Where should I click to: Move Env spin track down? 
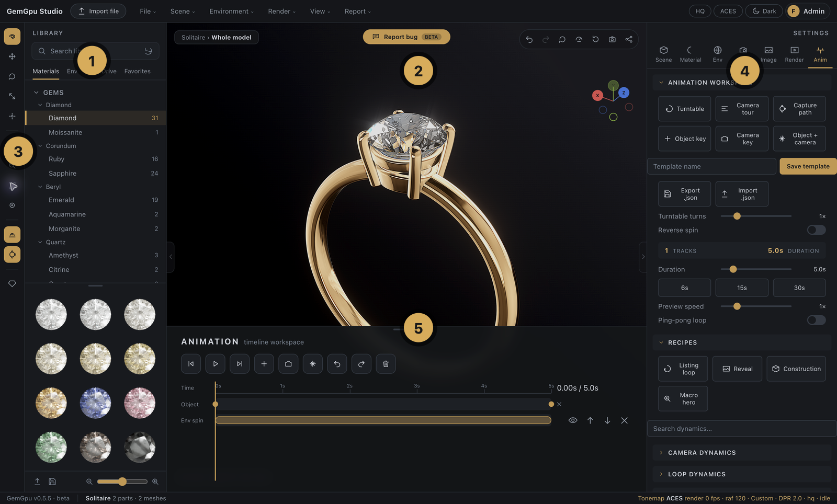(607, 420)
